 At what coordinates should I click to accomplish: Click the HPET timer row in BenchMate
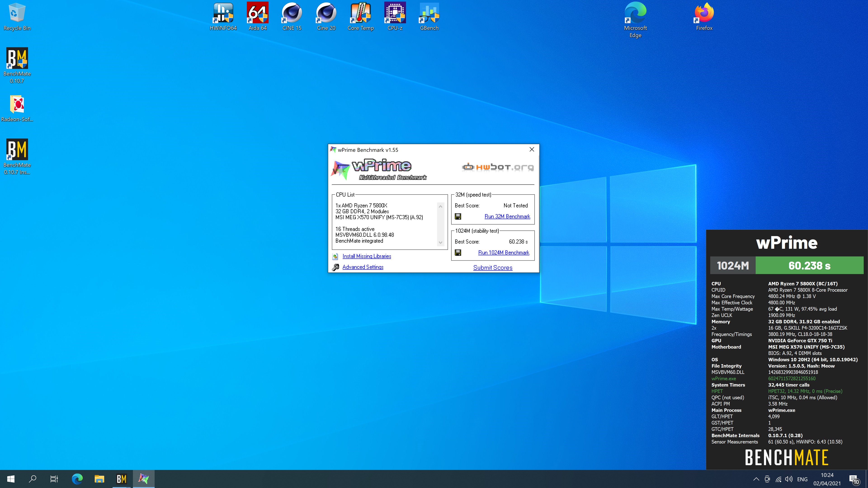click(777, 391)
